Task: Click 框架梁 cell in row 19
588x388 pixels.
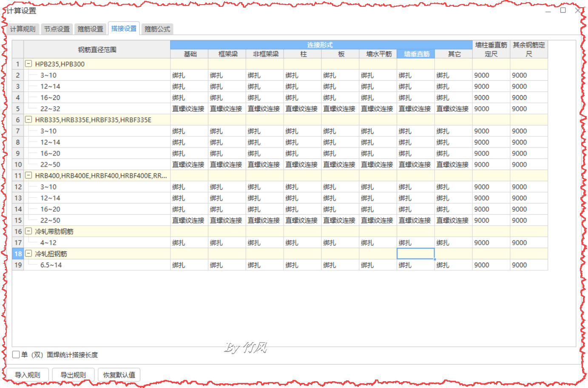Action: [x=227, y=265]
